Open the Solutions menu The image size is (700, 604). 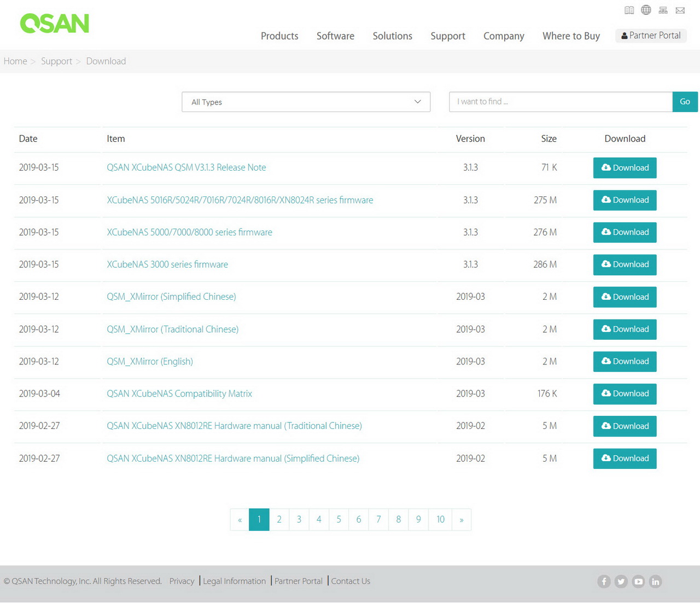393,36
